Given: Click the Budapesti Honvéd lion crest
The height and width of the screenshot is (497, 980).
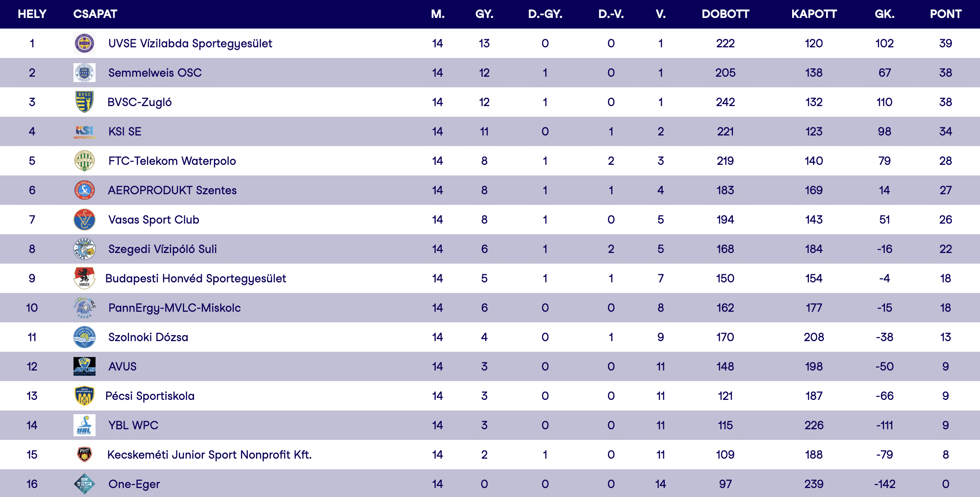Looking at the screenshot, I should [x=85, y=278].
